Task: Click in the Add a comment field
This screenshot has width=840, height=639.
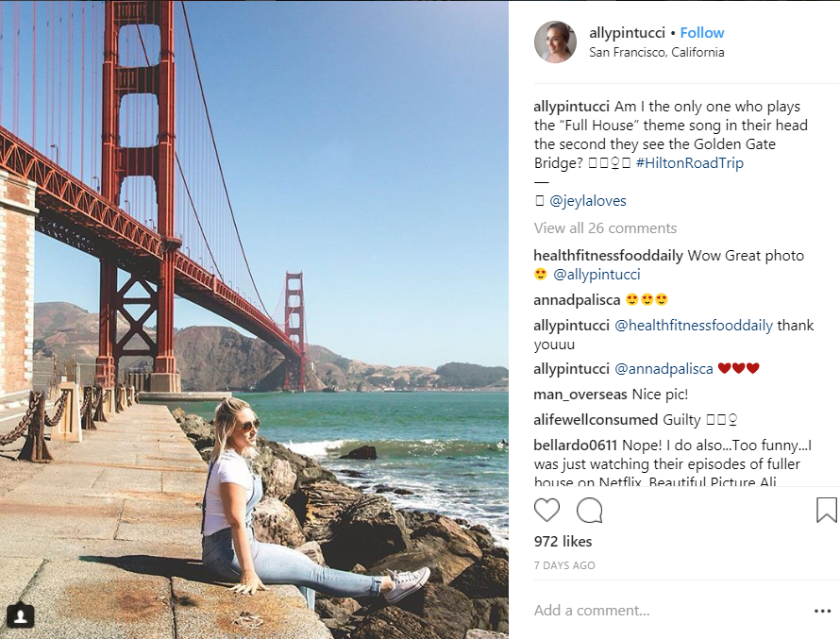Action: tap(661, 611)
